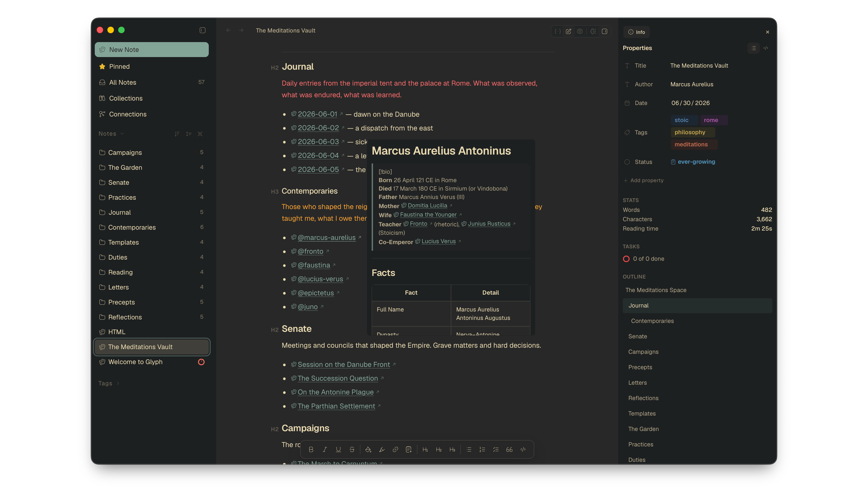The image size is (868, 499).
Task: Insert a bulleted list
Action: [x=469, y=449]
